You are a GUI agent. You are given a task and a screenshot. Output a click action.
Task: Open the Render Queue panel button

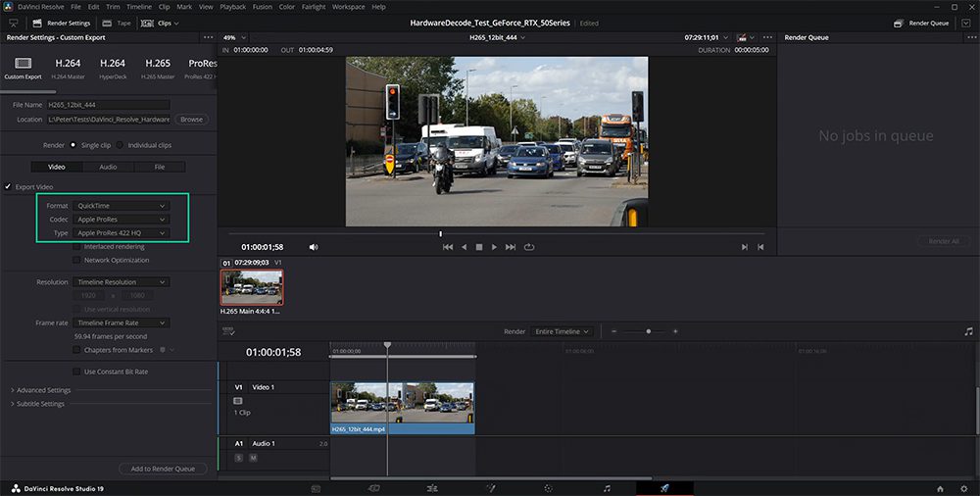click(921, 24)
